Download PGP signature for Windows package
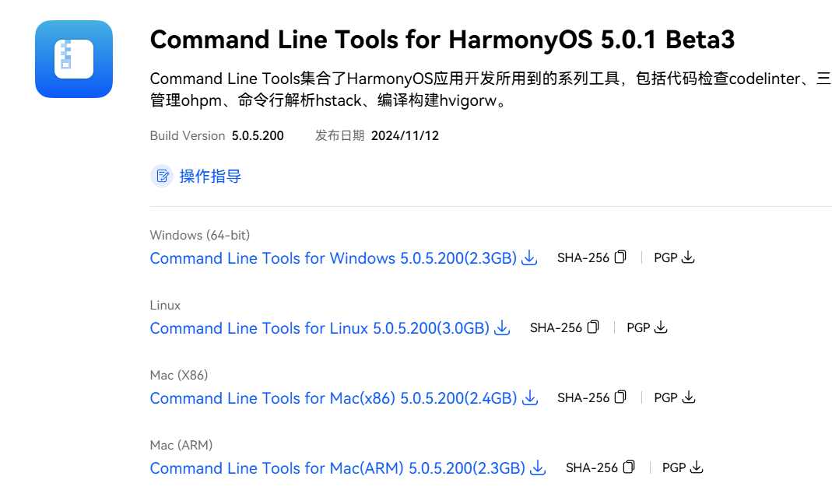Image resolution: width=832 pixels, height=504 pixels. 688,257
